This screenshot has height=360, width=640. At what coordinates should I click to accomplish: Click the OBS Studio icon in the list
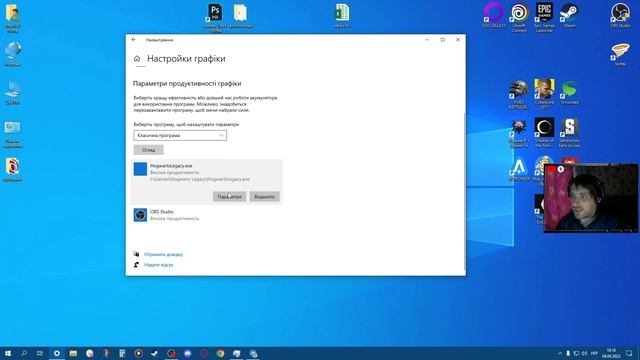click(140, 215)
